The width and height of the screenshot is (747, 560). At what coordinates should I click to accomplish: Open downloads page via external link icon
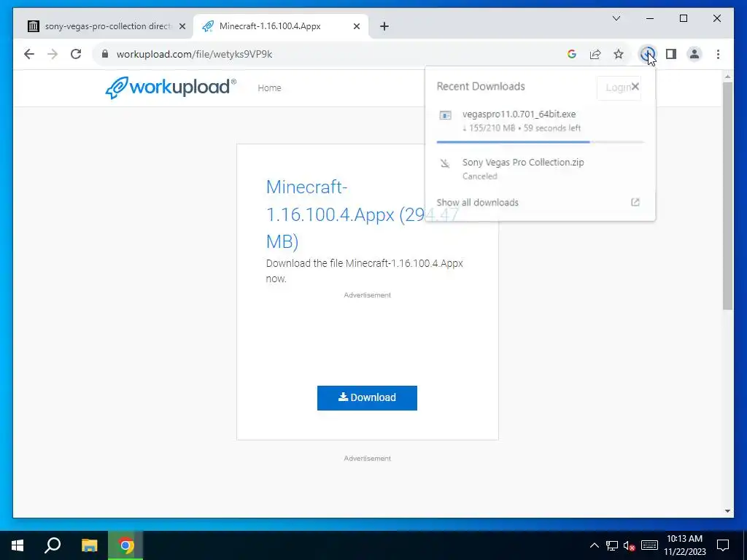(635, 202)
